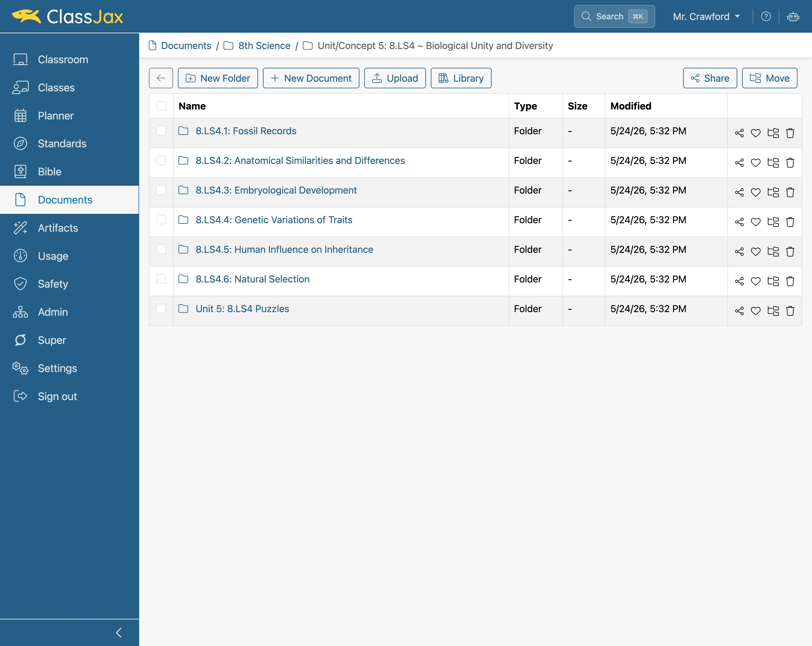Move the 8.LS4.4: Genetic Variations folder icon
This screenshot has width=812, height=646.
pos(773,222)
